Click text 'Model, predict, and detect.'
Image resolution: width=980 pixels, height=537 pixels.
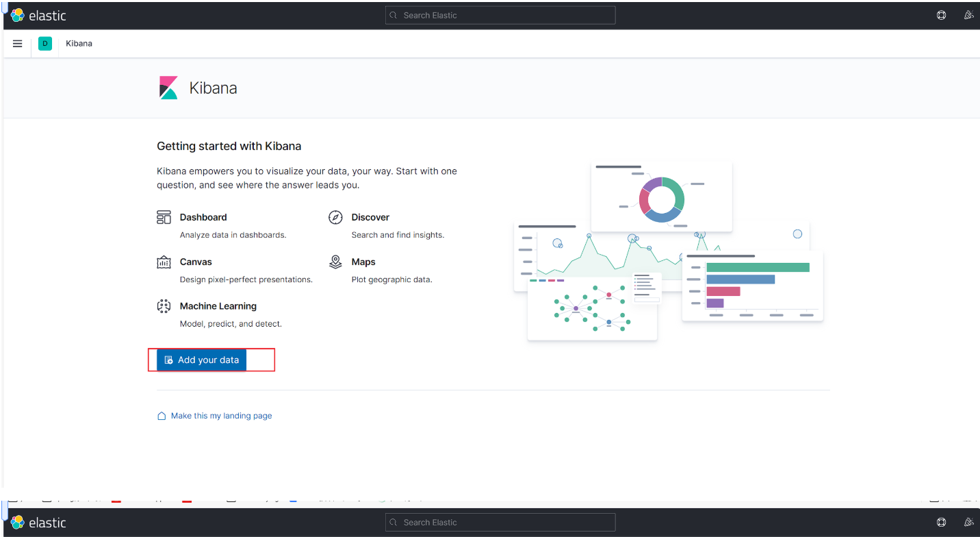(x=231, y=324)
